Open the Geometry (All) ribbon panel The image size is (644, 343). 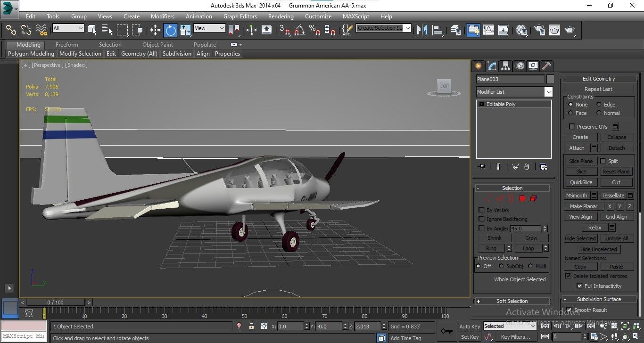(139, 54)
